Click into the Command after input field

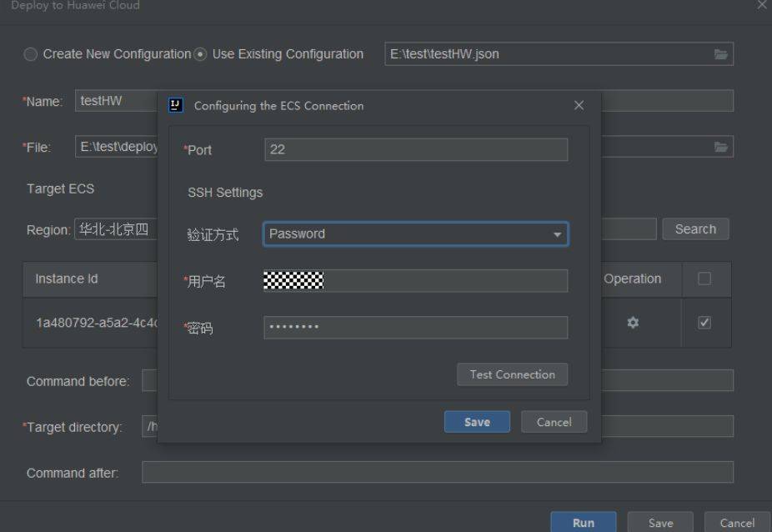[x=438, y=473]
